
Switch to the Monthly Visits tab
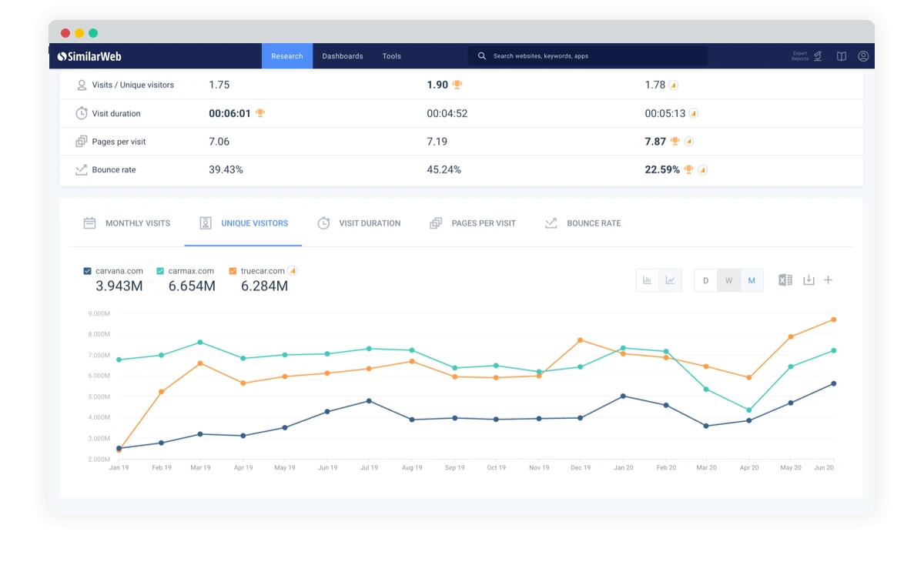126,223
